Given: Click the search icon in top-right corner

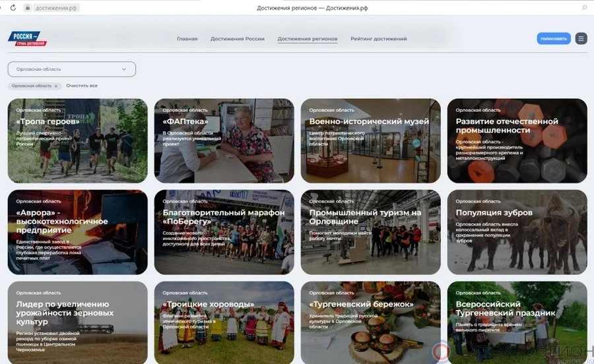Looking at the screenshot, I should pos(584,7).
